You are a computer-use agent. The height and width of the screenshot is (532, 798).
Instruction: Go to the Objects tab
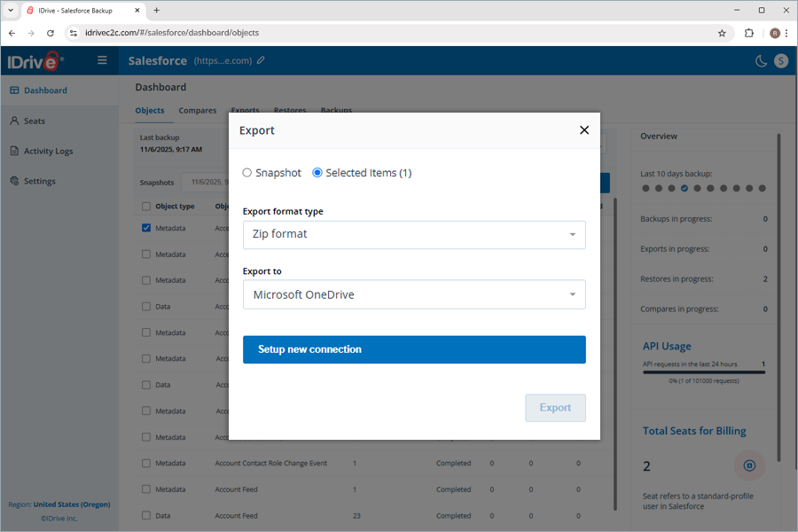tap(150, 111)
